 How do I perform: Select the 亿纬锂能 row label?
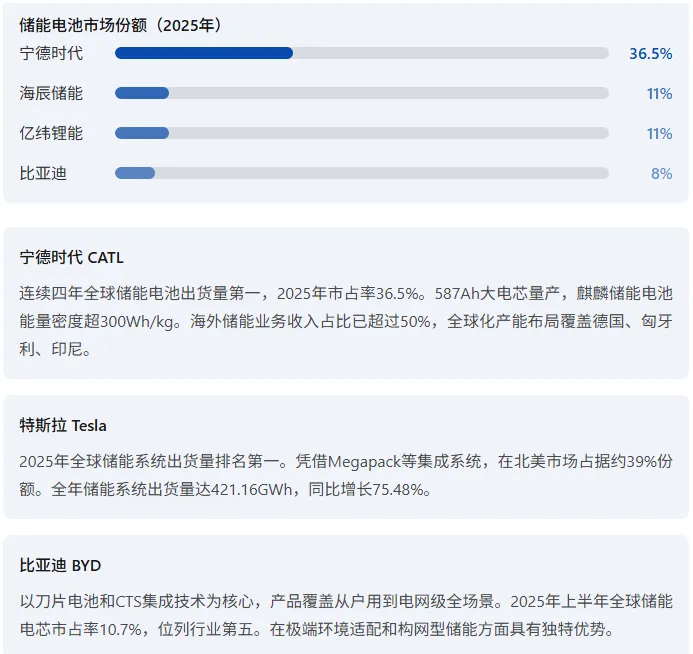point(51,133)
